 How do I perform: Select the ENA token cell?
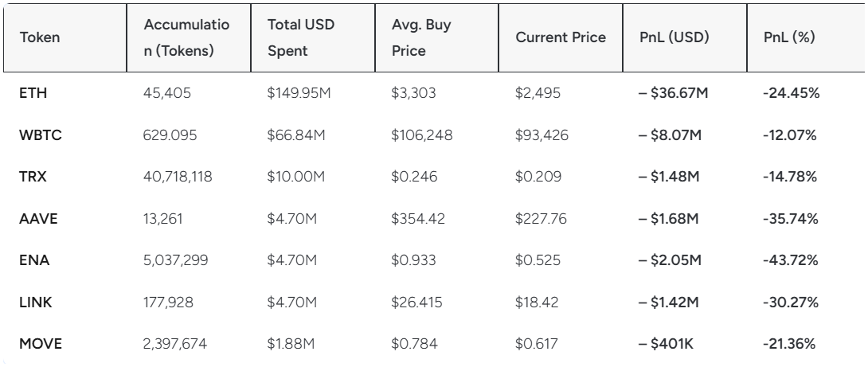point(34,260)
